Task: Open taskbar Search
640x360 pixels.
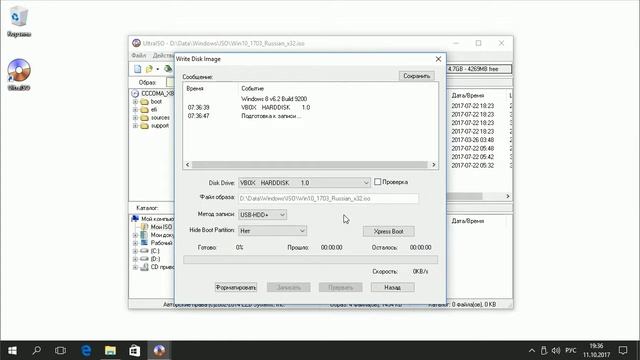Action: tap(36, 350)
